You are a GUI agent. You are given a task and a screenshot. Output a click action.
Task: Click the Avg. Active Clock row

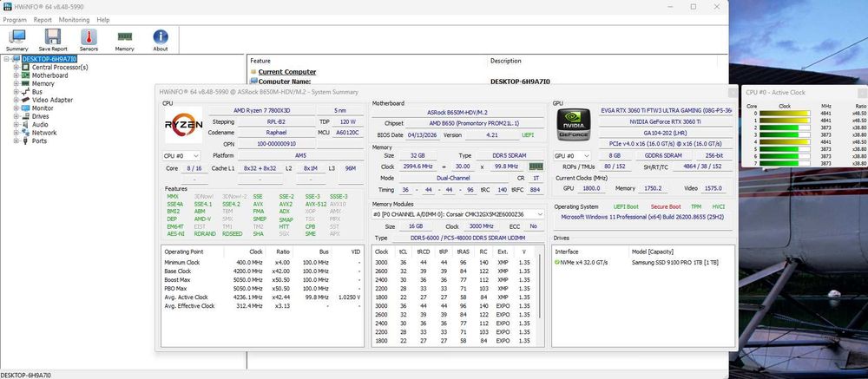(x=262, y=297)
